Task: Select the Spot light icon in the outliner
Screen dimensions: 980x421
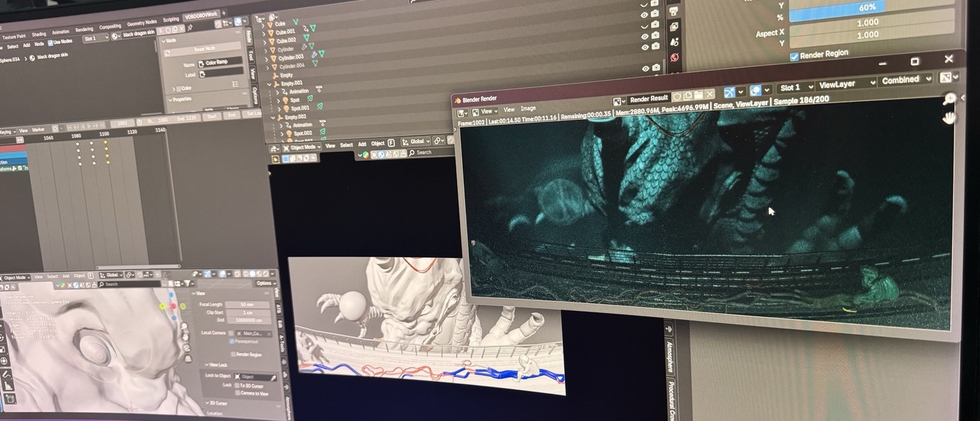Action: tap(285, 100)
